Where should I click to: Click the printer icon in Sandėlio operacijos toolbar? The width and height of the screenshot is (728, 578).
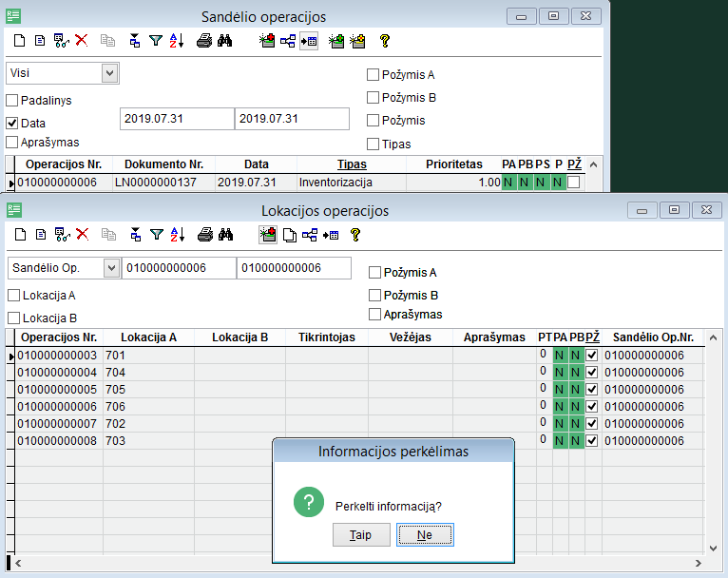pyautogui.click(x=204, y=41)
